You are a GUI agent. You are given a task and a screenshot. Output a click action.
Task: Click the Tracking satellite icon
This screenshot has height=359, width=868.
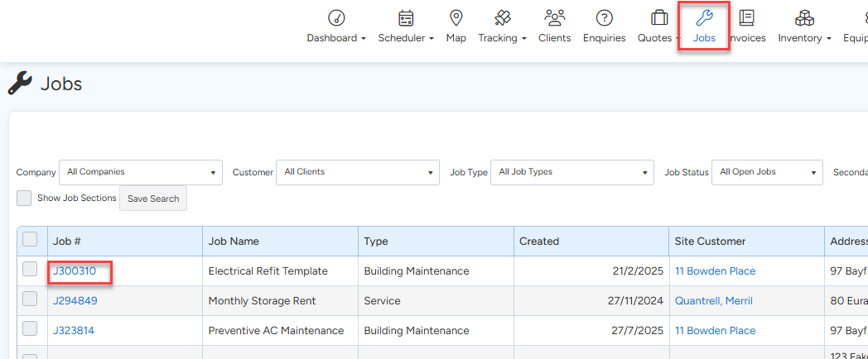pos(502,18)
